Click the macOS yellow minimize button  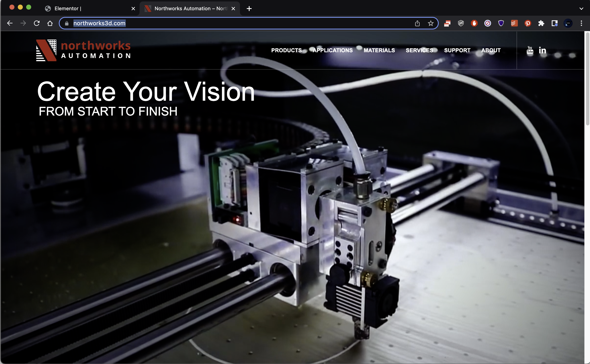(x=20, y=7)
